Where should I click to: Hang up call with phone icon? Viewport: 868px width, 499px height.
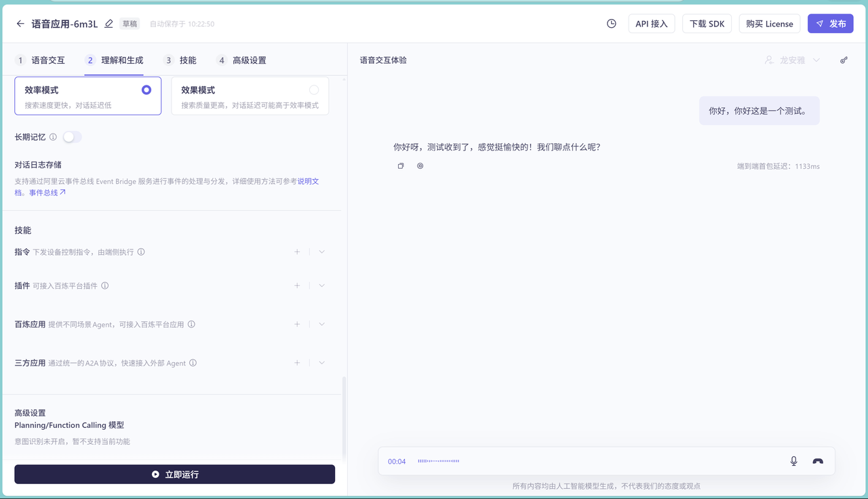(818, 461)
